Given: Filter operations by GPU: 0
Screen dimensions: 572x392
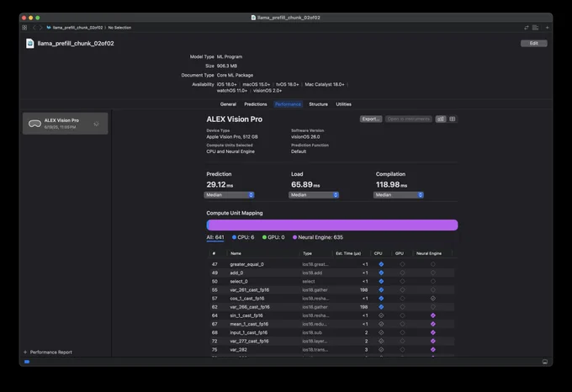Looking at the screenshot, I should click(x=273, y=237).
